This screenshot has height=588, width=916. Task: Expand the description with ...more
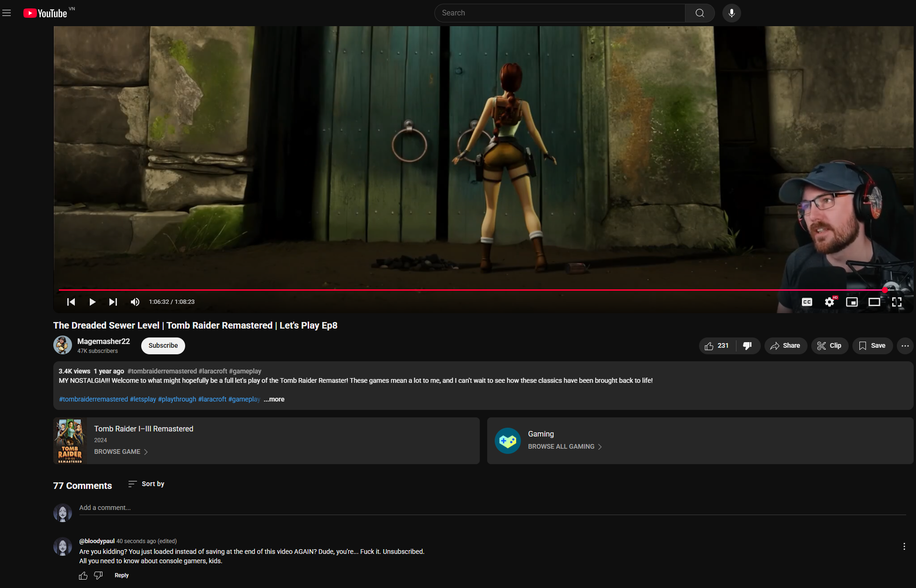point(274,399)
